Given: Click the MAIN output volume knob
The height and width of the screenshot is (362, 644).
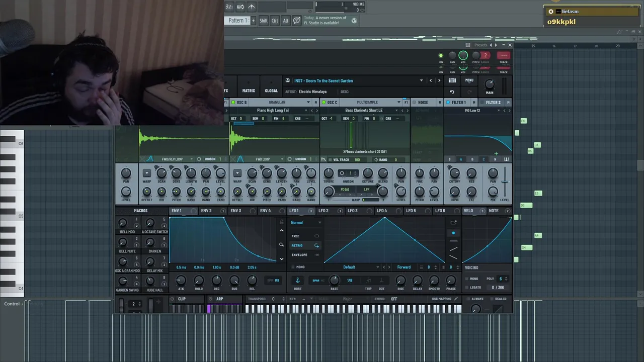Looking at the screenshot, I should pyautogui.click(x=490, y=84).
